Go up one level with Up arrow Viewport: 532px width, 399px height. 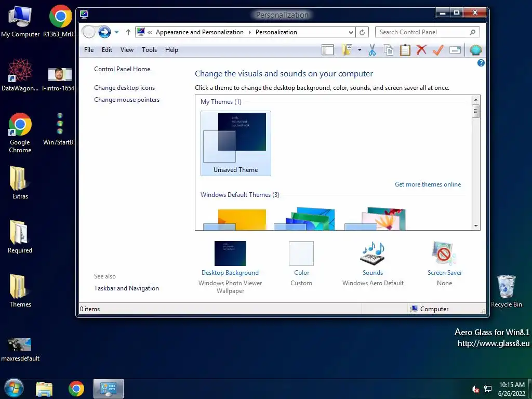pos(128,32)
